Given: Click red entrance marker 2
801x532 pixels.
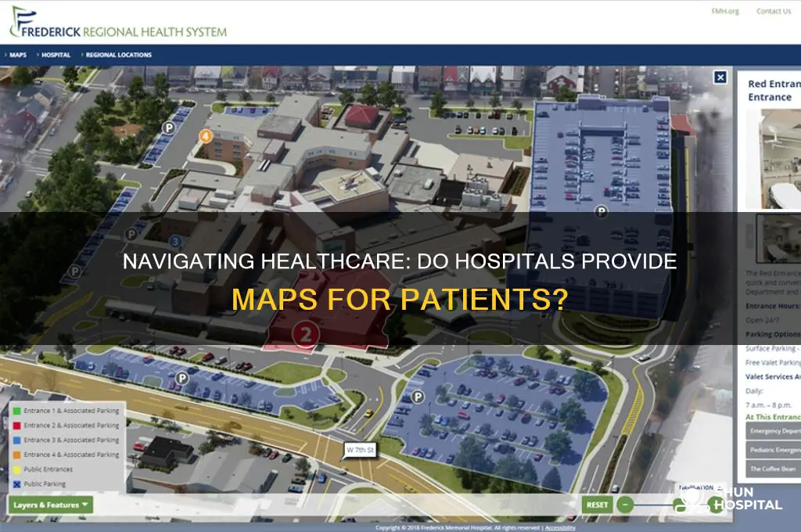Looking at the screenshot, I should (306, 335).
